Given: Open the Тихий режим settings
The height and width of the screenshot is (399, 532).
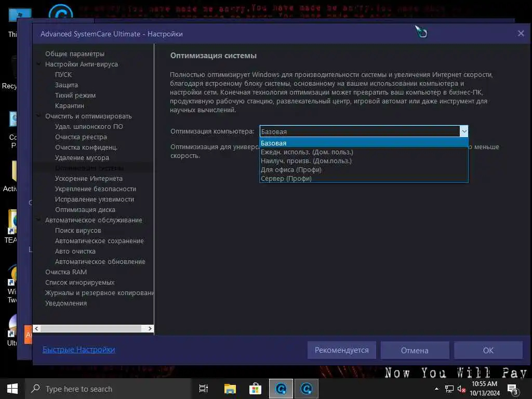Looking at the screenshot, I should [75, 96].
